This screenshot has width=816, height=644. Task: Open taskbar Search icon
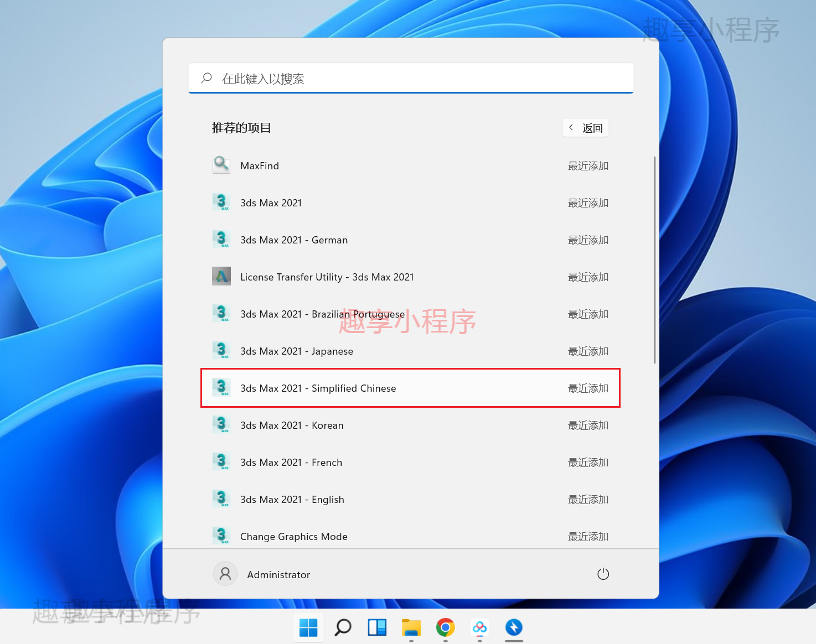click(x=343, y=627)
